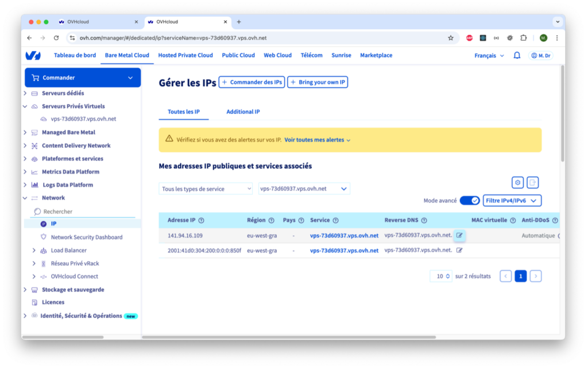Open Licences in sidebar

pyautogui.click(x=53, y=302)
